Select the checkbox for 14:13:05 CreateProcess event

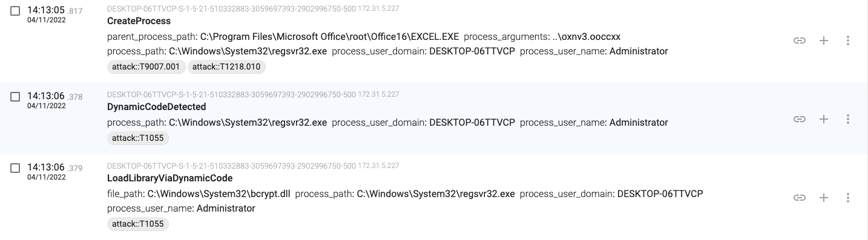(16, 11)
